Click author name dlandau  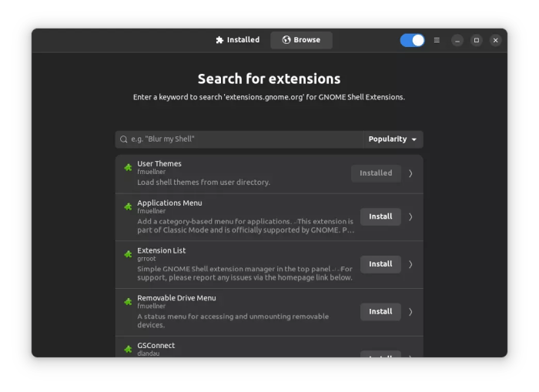[x=148, y=353]
